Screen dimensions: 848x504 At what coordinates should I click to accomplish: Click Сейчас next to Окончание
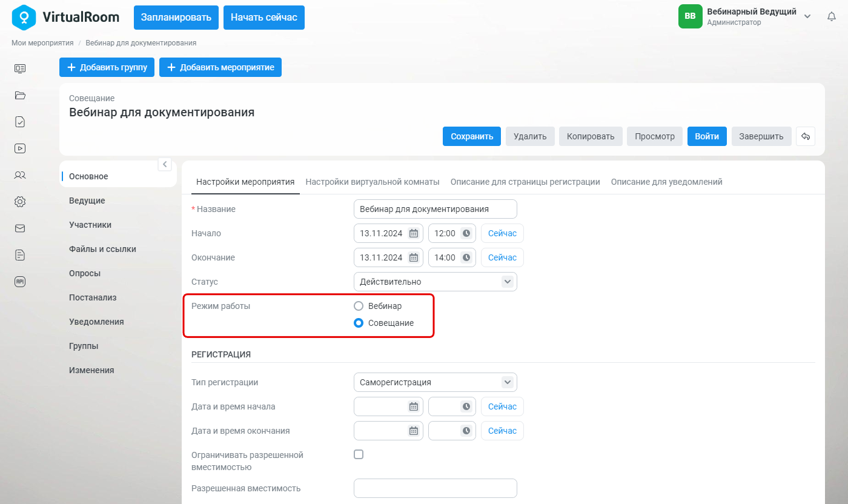(x=502, y=257)
